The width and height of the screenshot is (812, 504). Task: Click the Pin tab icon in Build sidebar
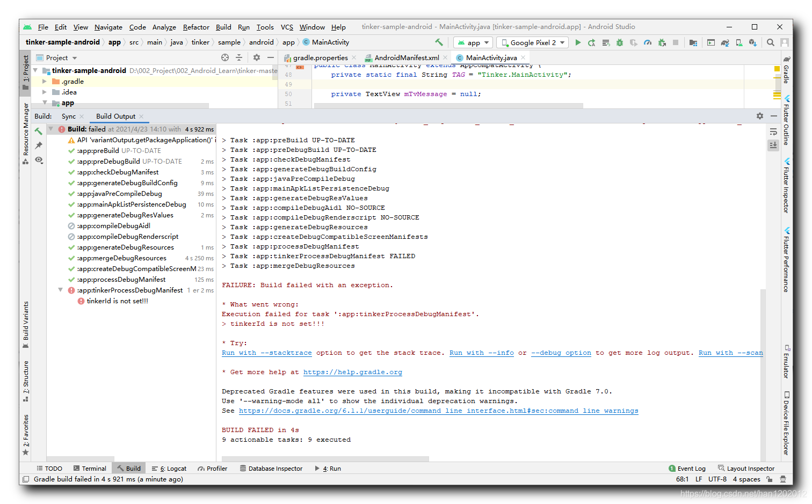pyautogui.click(x=39, y=145)
